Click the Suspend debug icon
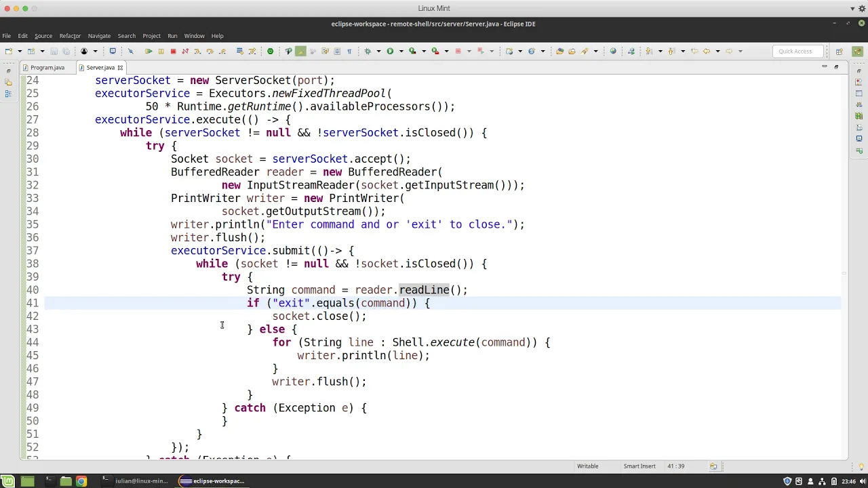The height and width of the screenshot is (488, 868). [161, 51]
